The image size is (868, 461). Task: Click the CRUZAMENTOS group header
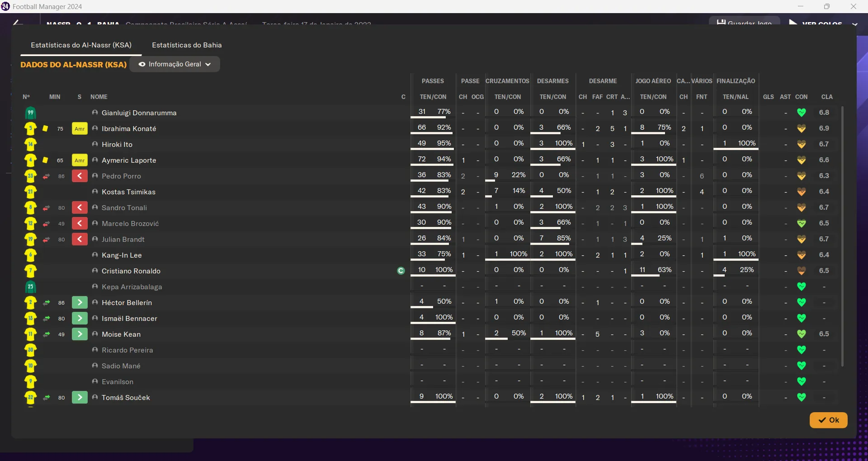(x=507, y=81)
